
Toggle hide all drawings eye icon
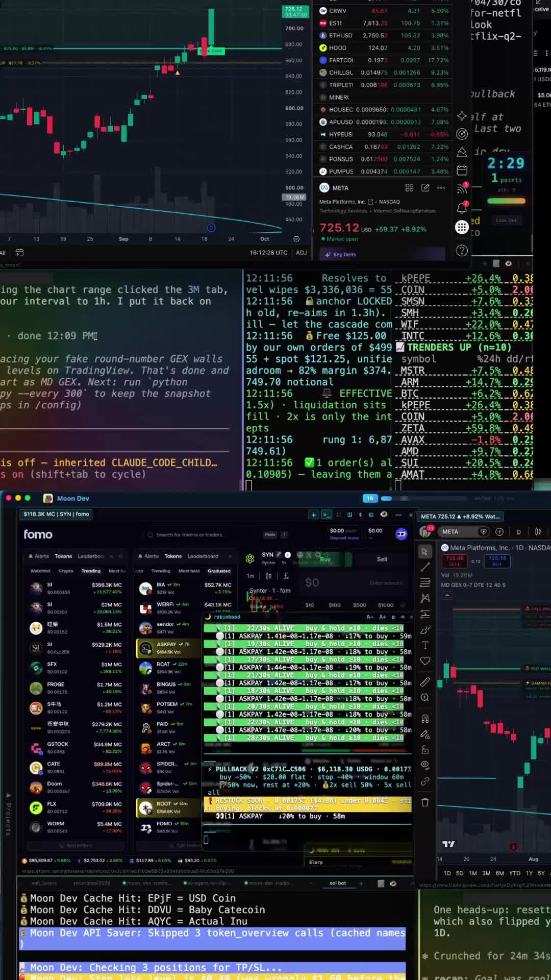424,765
